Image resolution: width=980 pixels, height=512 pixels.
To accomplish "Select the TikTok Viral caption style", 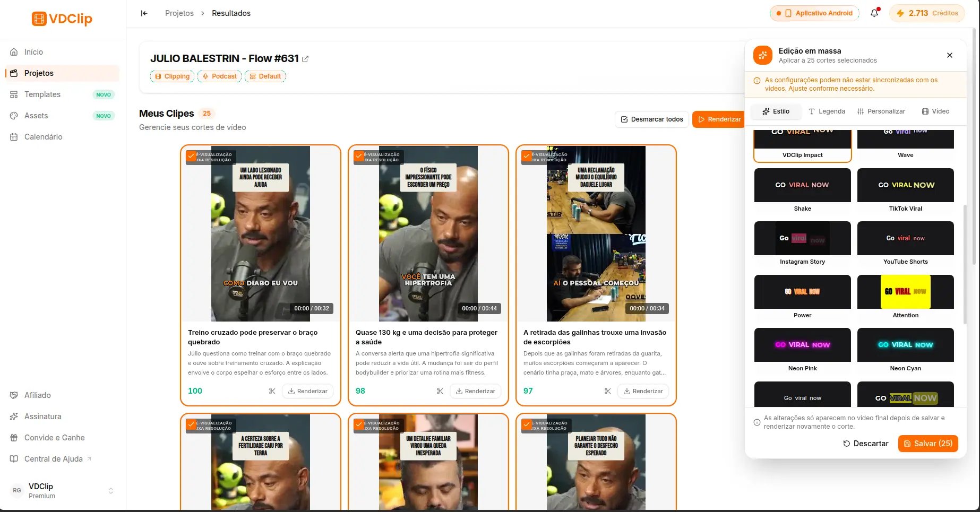I will pyautogui.click(x=906, y=190).
